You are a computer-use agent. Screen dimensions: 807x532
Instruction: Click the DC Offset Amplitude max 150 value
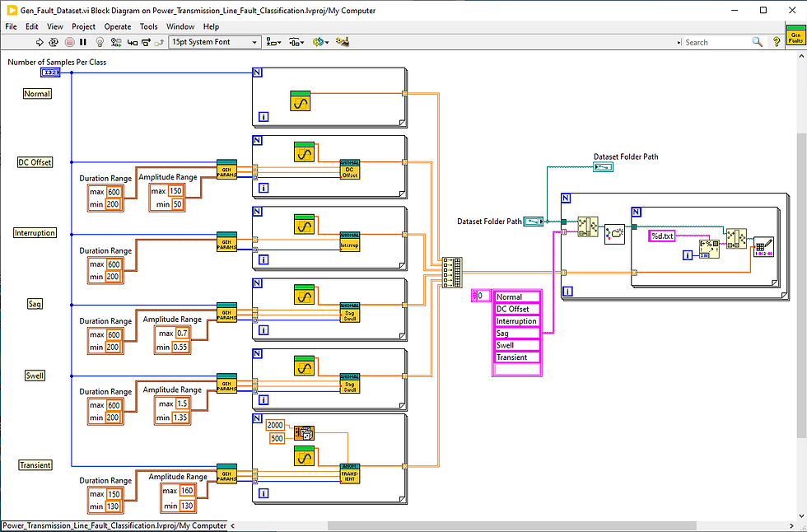coord(175,191)
